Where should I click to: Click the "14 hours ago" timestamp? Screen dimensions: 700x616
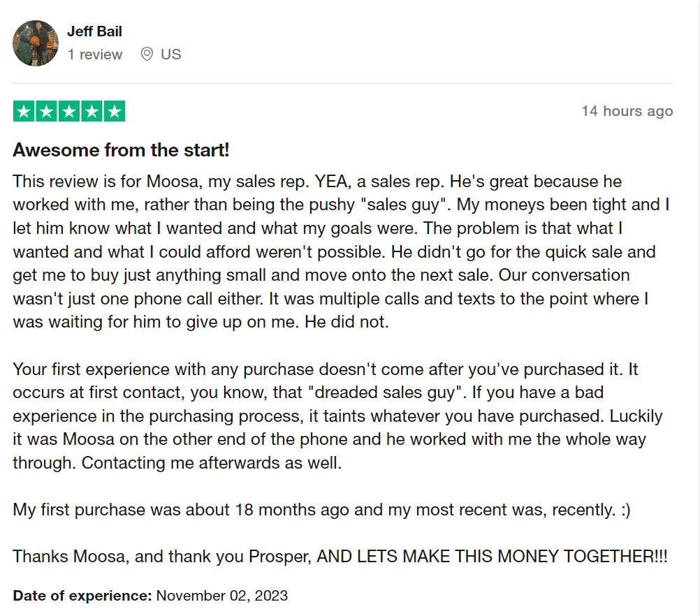click(x=627, y=111)
